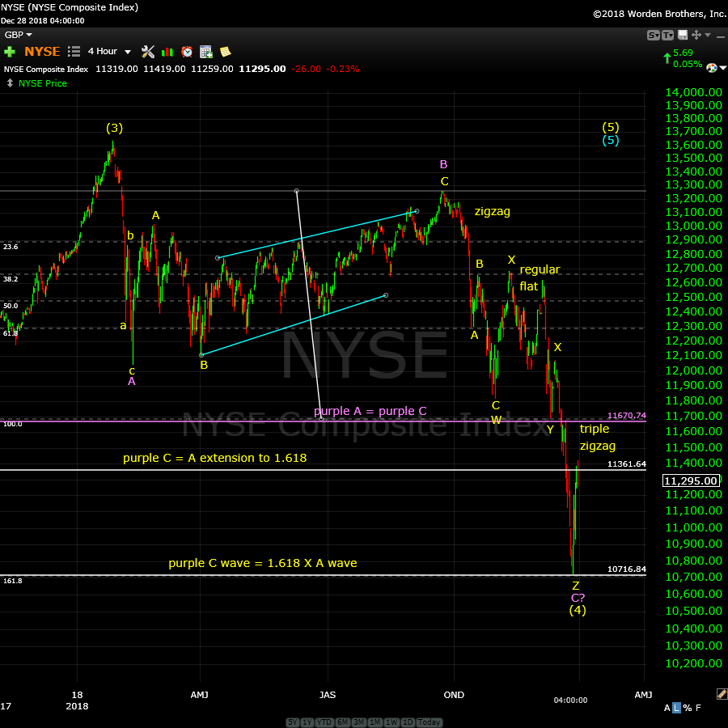Click the yellow (3) wave label
The image size is (728, 728).
tap(115, 128)
